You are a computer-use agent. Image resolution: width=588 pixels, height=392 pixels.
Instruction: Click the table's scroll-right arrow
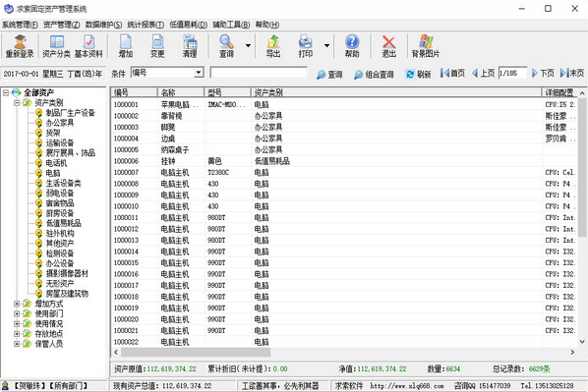pos(572,353)
